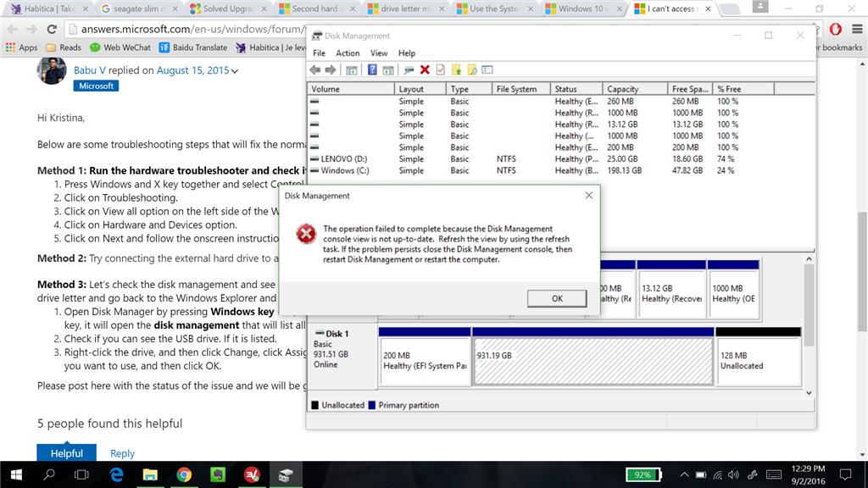Click the Disk 1 label box
This screenshot has height=488, width=868.
click(342, 357)
